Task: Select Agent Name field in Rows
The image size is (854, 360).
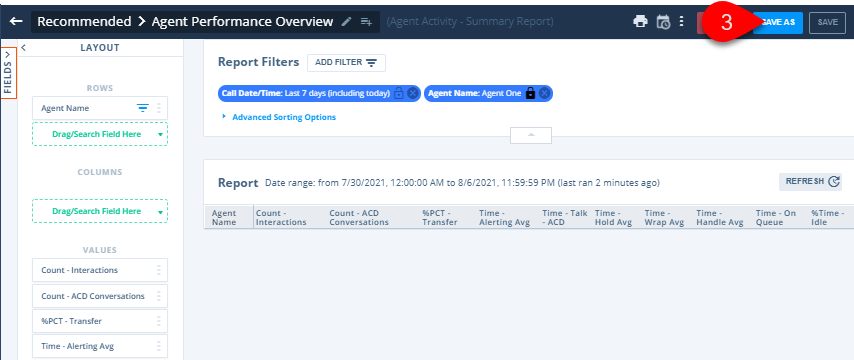Action: click(x=100, y=108)
